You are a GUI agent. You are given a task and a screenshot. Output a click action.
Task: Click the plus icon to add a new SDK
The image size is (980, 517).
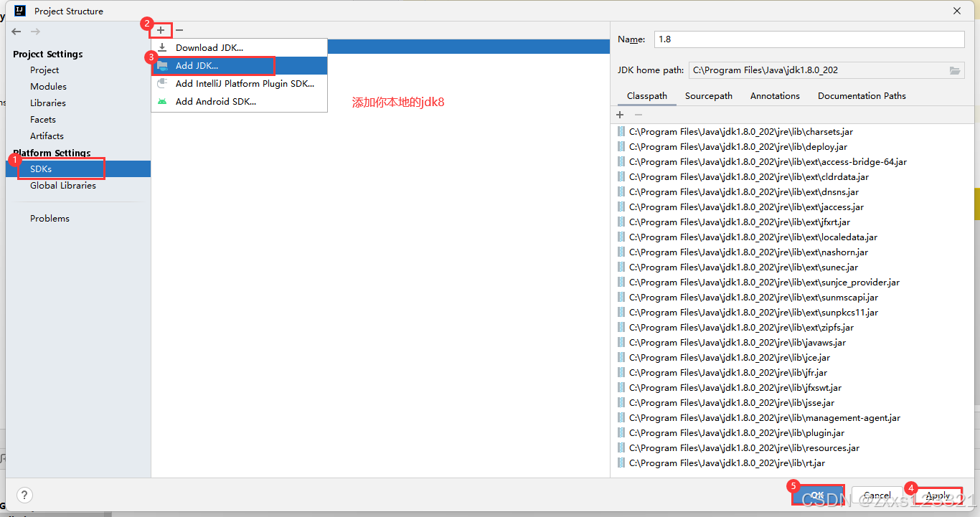pyautogui.click(x=160, y=30)
